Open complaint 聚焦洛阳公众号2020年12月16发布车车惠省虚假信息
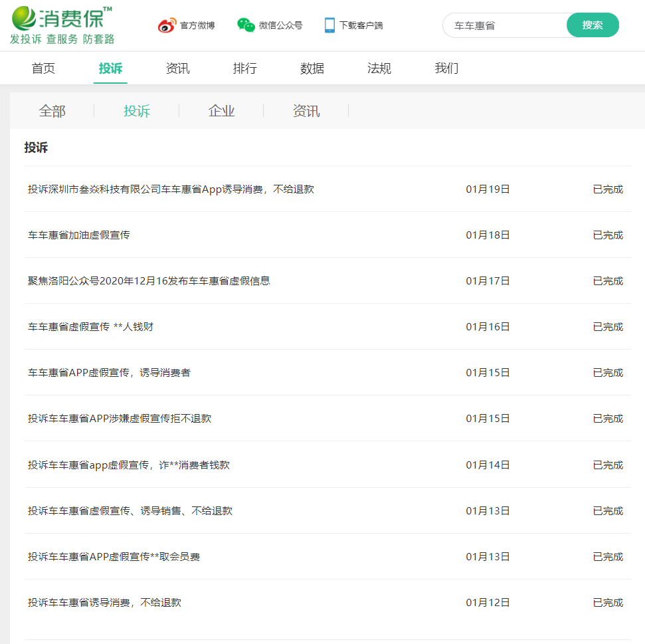The width and height of the screenshot is (645, 644). click(x=149, y=281)
